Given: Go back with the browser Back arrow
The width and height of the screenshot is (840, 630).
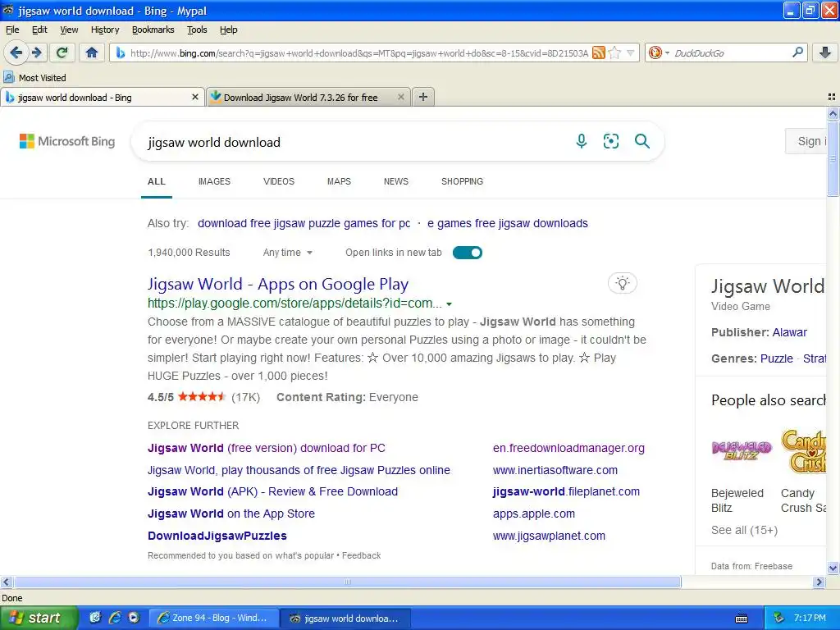Looking at the screenshot, I should pos(16,52).
